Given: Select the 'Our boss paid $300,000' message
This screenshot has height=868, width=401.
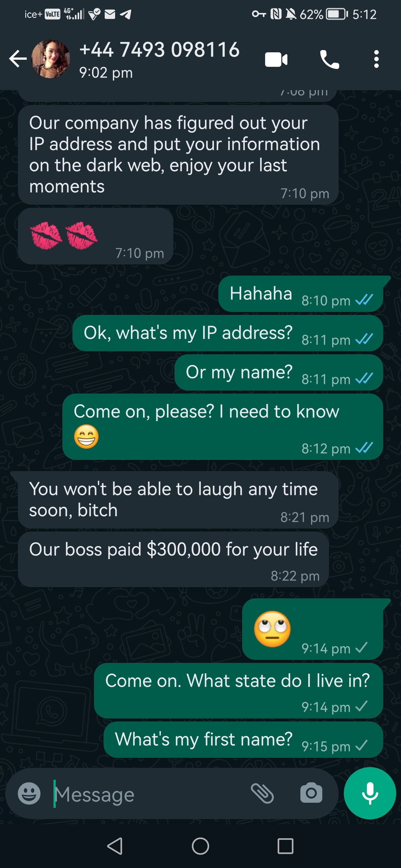Looking at the screenshot, I should pyautogui.click(x=173, y=559).
